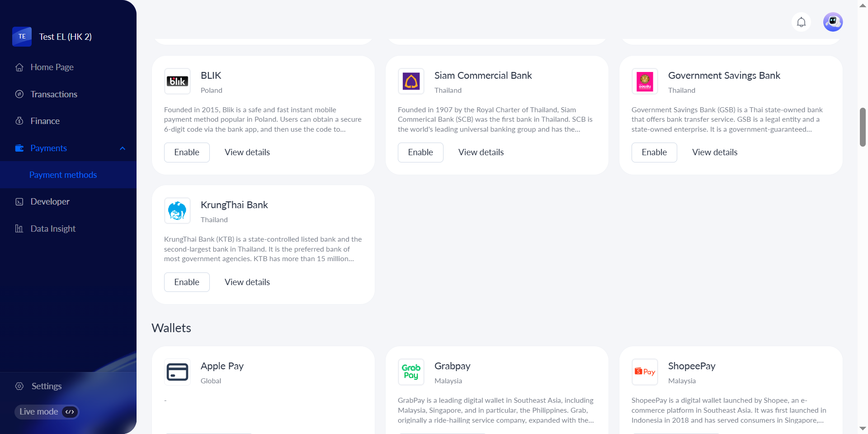Click the vertical page scrollbar thumb
The image size is (868, 434).
pyautogui.click(x=863, y=127)
